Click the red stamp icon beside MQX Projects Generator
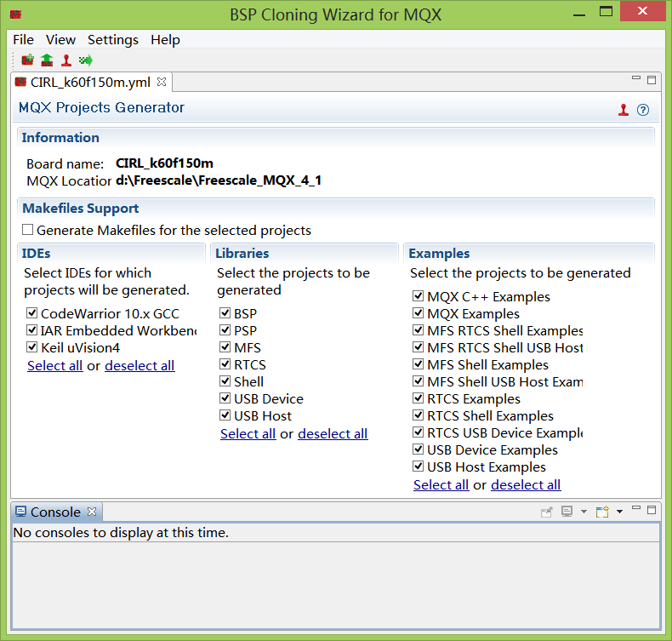Image resolution: width=672 pixels, height=641 pixels. [624, 110]
